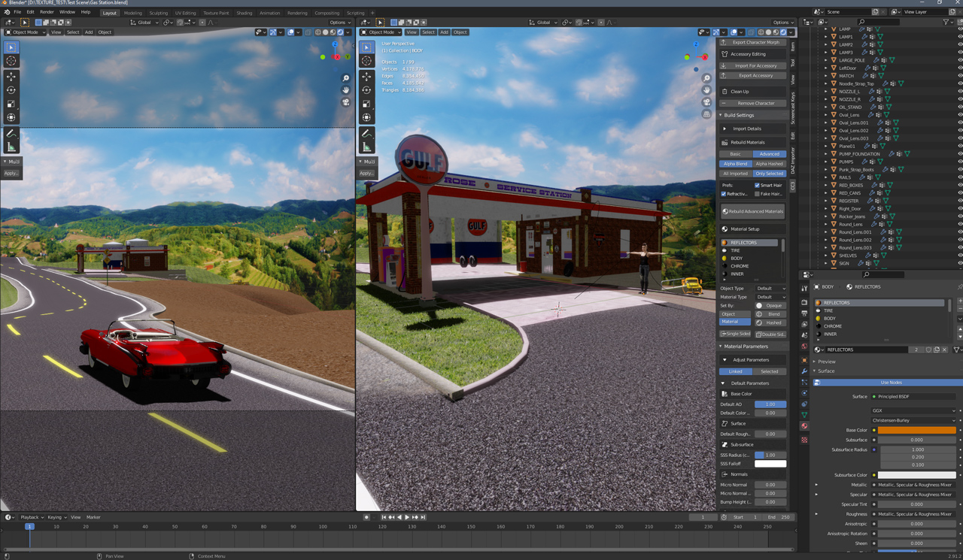Toggle camera view icon in left viewport
Image resolution: width=963 pixels, height=560 pixels.
point(345,102)
